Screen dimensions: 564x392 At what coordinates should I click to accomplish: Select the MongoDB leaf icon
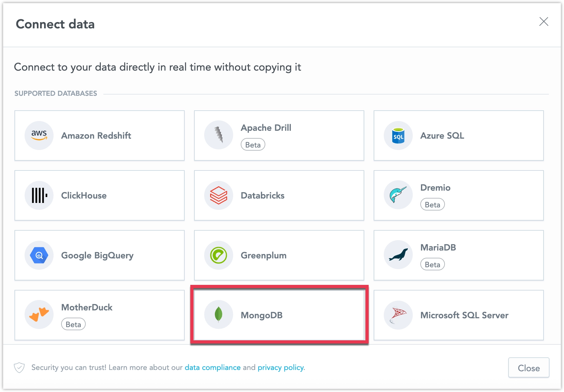219,314
